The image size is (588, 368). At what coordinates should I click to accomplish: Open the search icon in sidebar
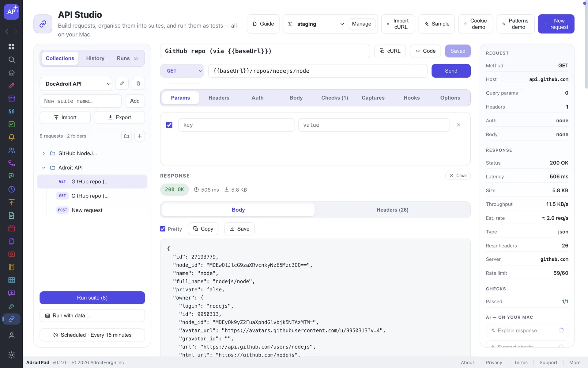click(x=11, y=59)
